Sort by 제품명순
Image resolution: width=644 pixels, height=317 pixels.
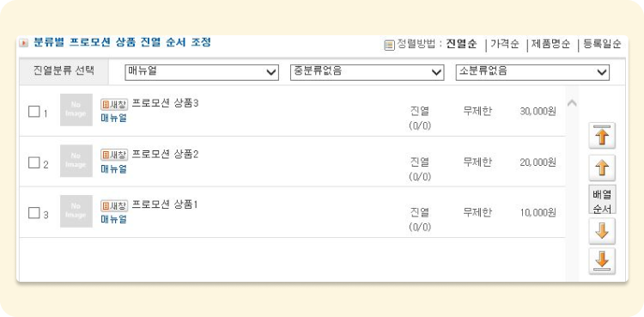coord(550,45)
